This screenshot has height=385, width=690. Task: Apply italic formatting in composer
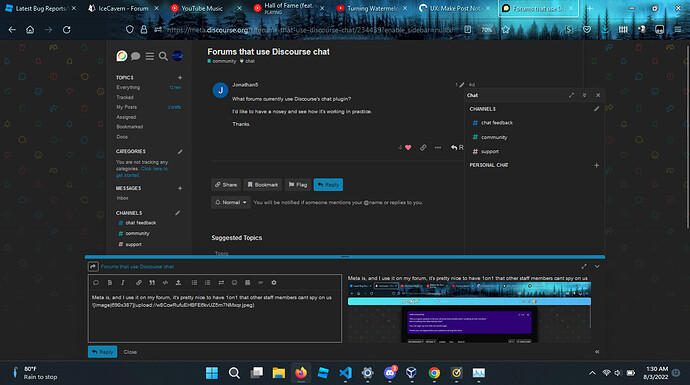123,282
